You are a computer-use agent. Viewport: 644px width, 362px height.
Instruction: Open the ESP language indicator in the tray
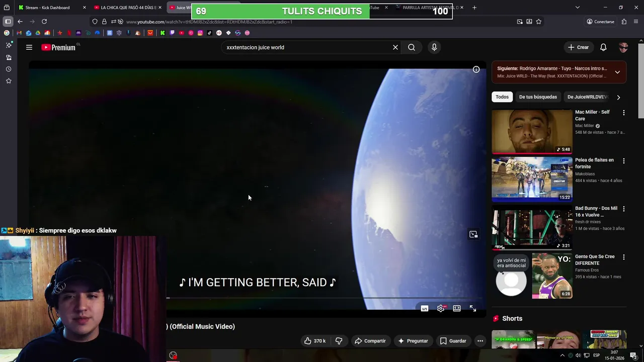click(596, 355)
